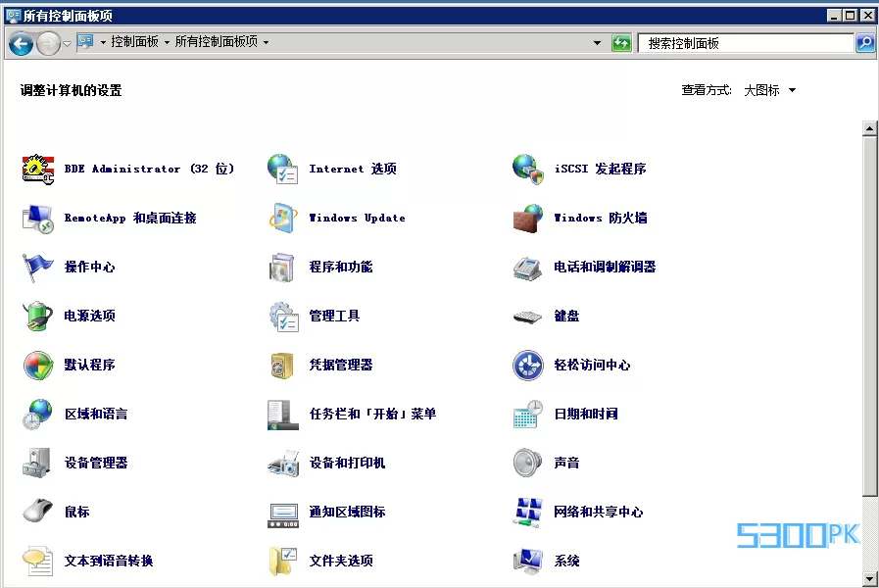This screenshot has width=879, height=588.
Task: Click the 系统 label
Action: point(566,561)
